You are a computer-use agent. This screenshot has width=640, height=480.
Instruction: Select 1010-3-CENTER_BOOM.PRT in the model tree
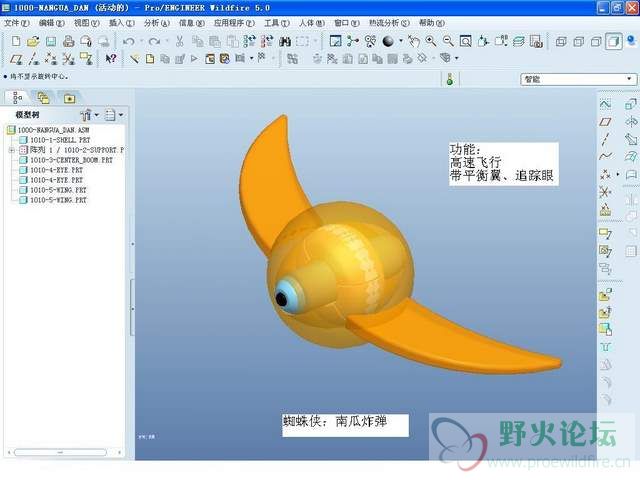pos(66,160)
